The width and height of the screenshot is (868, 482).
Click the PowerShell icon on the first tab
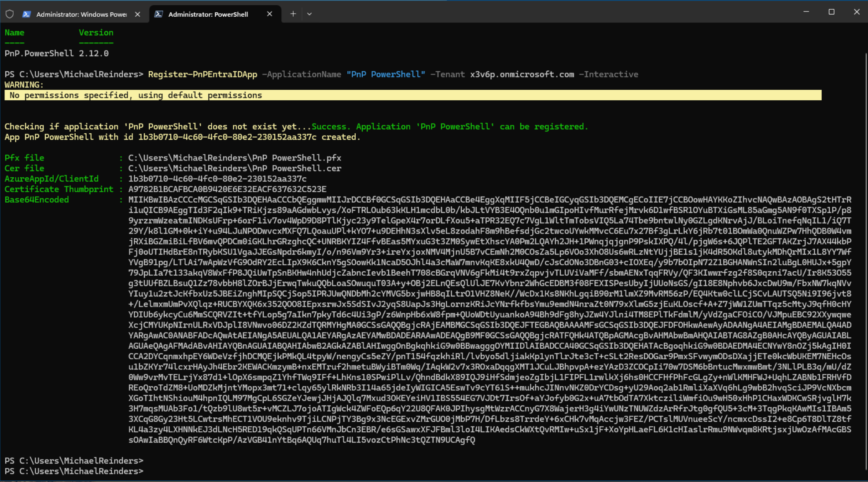27,14
